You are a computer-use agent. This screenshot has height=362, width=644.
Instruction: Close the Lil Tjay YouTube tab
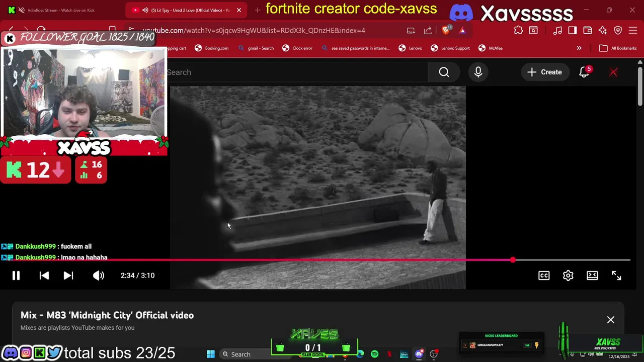pyautogui.click(x=239, y=10)
